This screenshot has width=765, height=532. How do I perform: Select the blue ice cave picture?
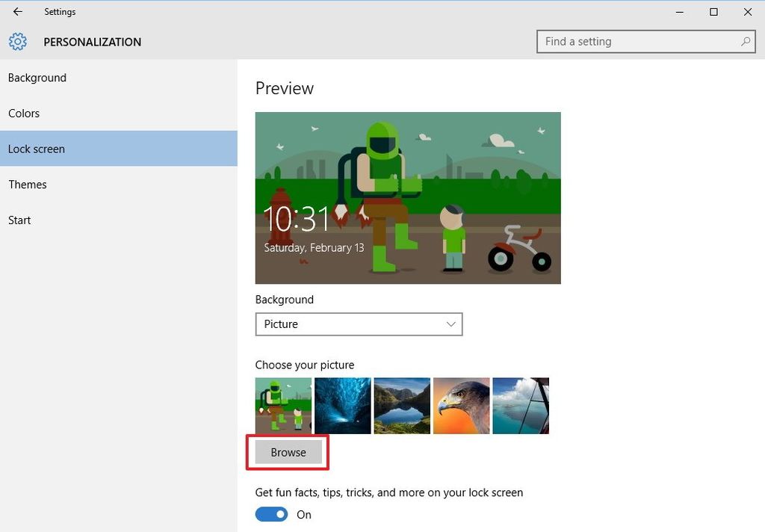(x=342, y=406)
